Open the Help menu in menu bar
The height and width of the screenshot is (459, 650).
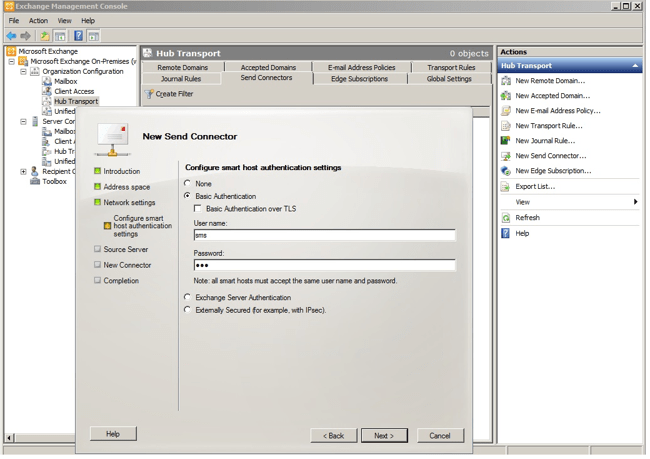[88, 21]
